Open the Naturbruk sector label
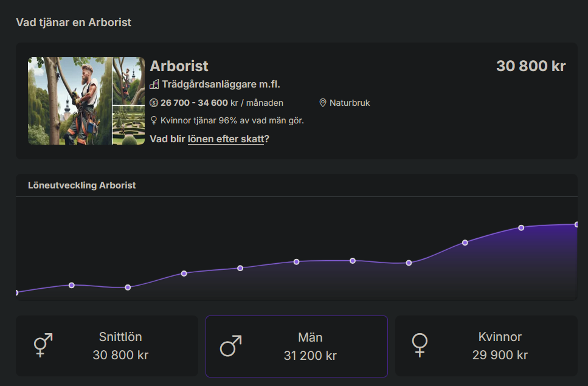Viewport: 588px width, 386px height. point(350,103)
